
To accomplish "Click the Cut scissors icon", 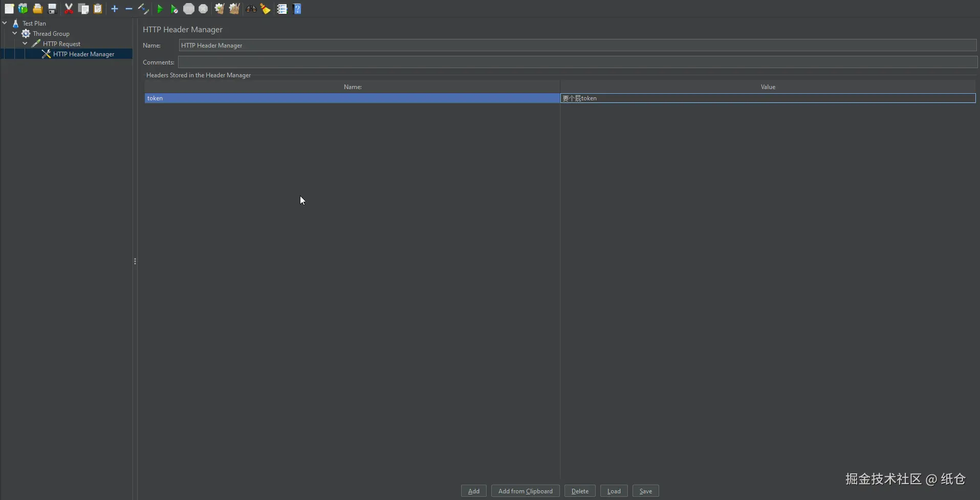I will coord(69,9).
